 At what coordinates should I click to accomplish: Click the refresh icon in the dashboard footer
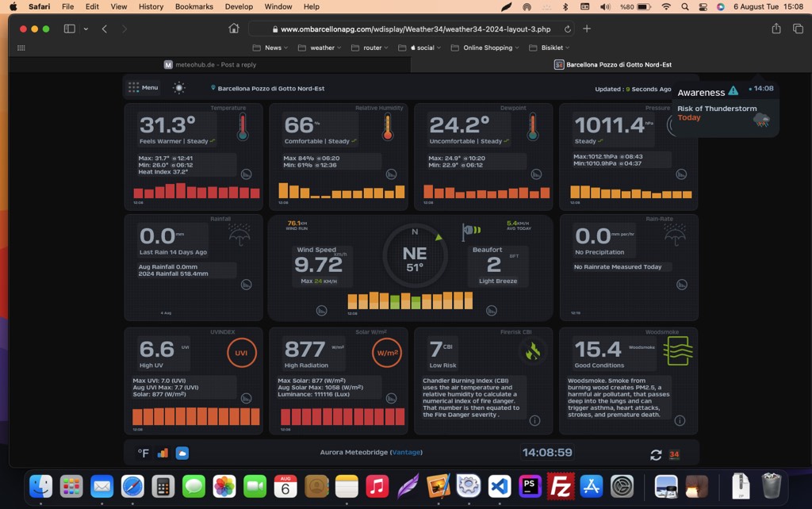tap(656, 454)
